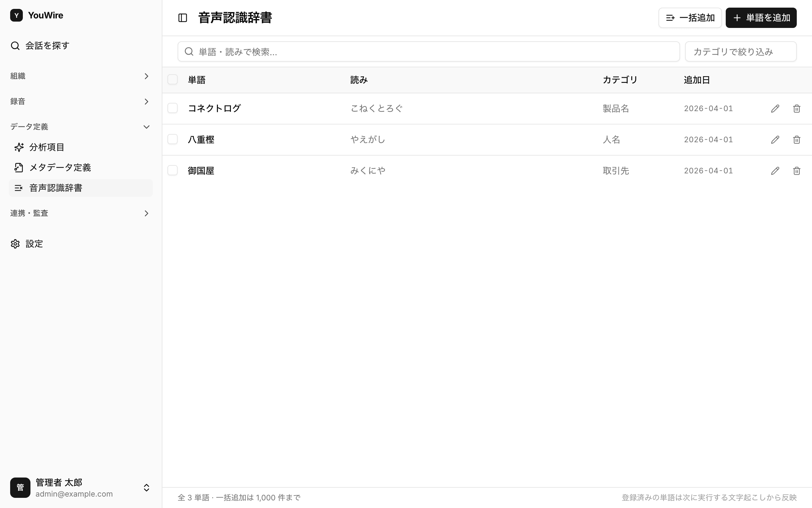Expand the 録音 section chevron
812x508 pixels.
click(x=146, y=102)
